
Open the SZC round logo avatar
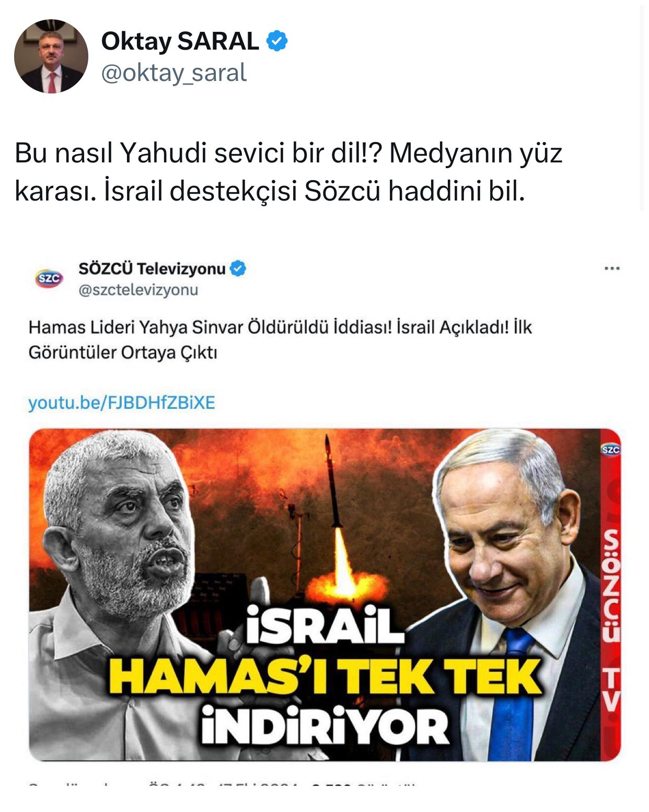point(49,279)
